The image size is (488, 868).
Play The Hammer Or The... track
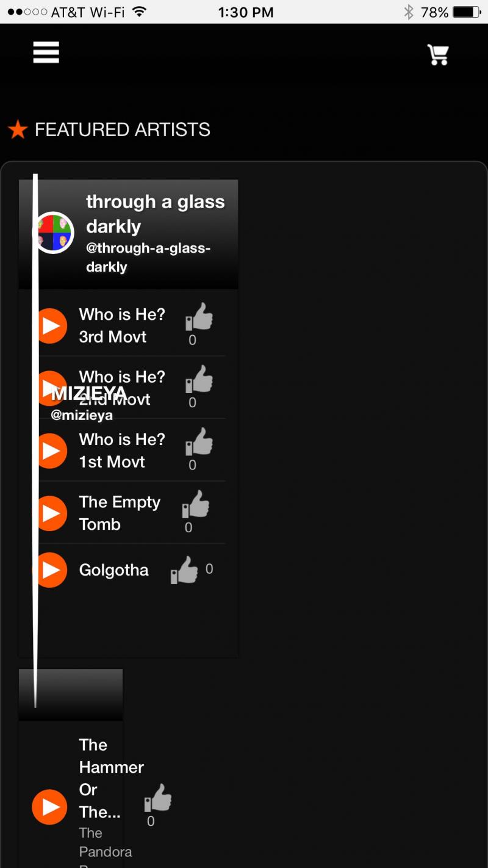pyautogui.click(x=49, y=807)
